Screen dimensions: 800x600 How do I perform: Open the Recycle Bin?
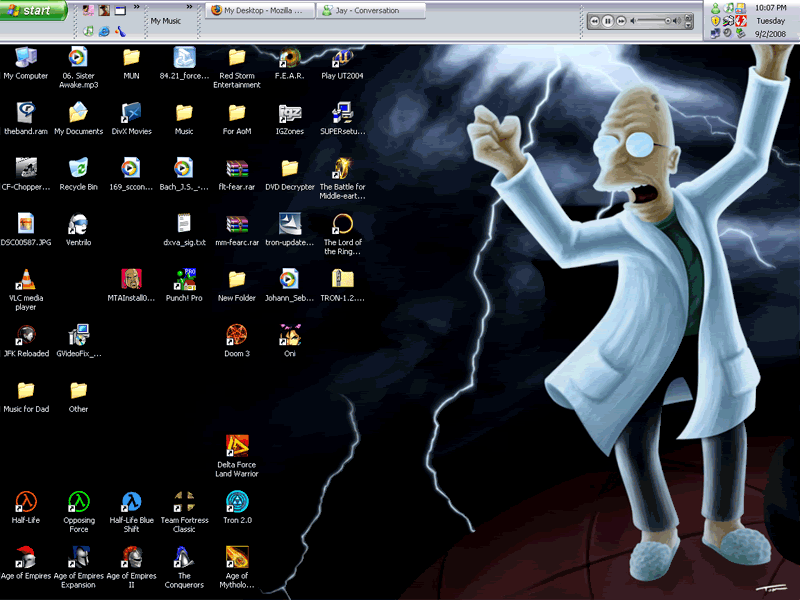click(78, 168)
